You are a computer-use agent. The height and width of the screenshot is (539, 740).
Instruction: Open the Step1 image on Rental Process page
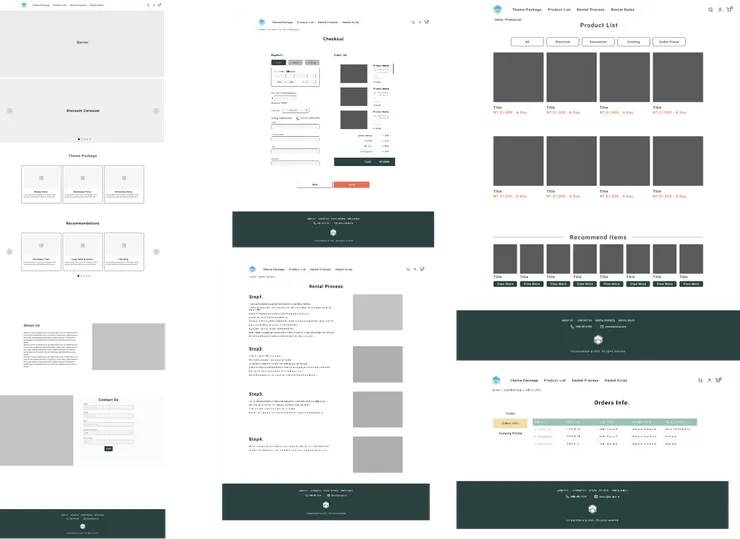378,312
